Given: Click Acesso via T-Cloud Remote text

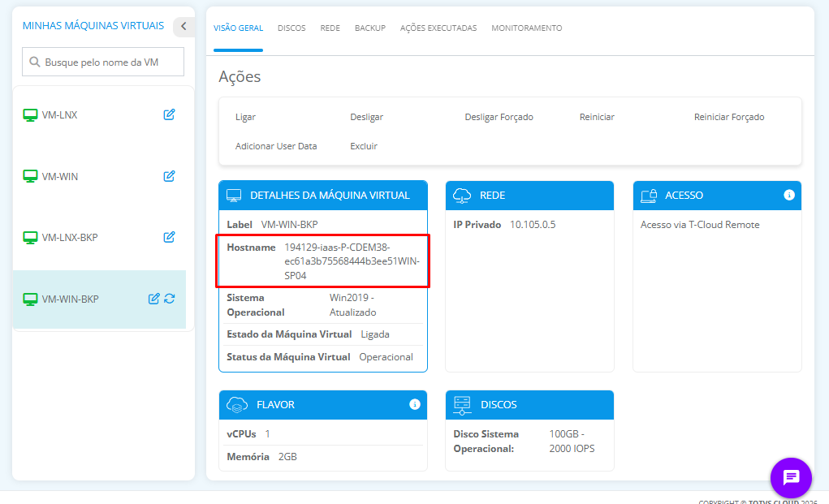Looking at the screenshot, I should point(700,225).
